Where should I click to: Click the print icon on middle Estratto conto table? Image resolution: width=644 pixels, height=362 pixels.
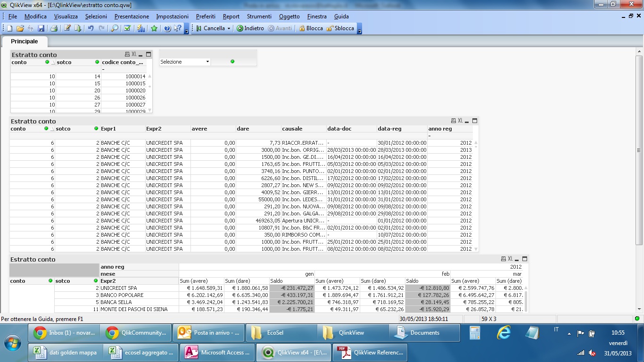point(454,121)
